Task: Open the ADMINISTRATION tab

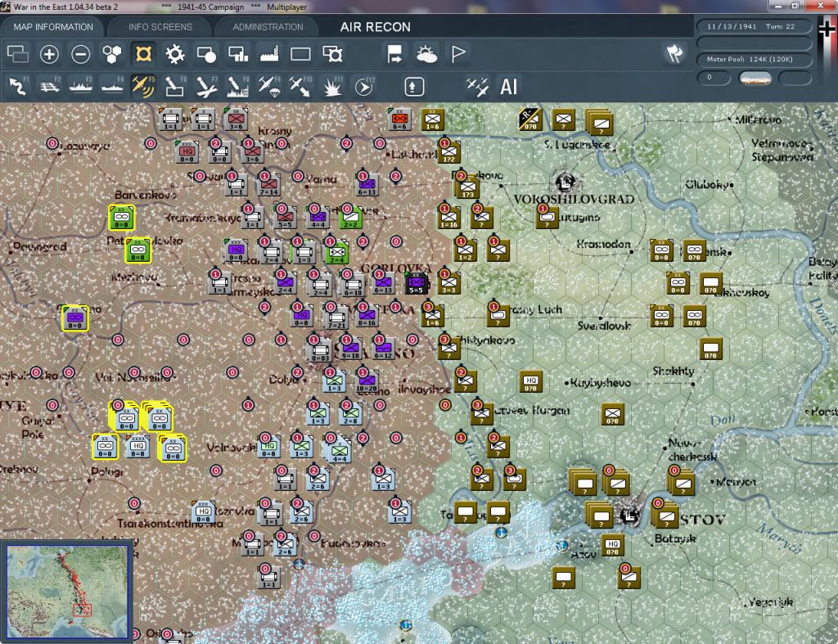Action: [x=268, y=27]
